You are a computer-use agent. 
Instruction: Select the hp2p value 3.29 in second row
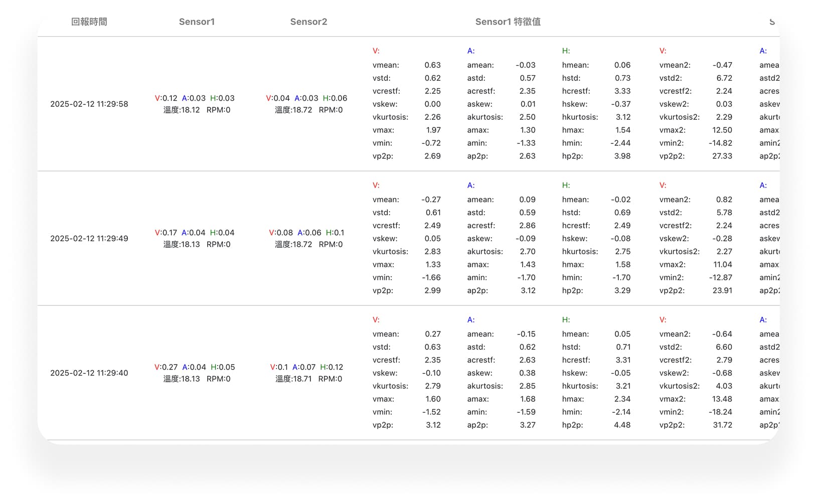tap(622, 290)
